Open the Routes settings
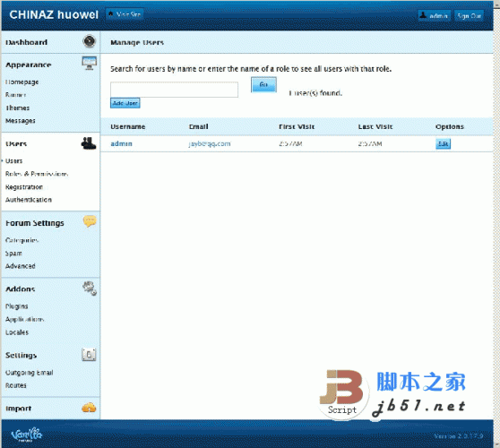Screen dimensions: 500x448 16,385
